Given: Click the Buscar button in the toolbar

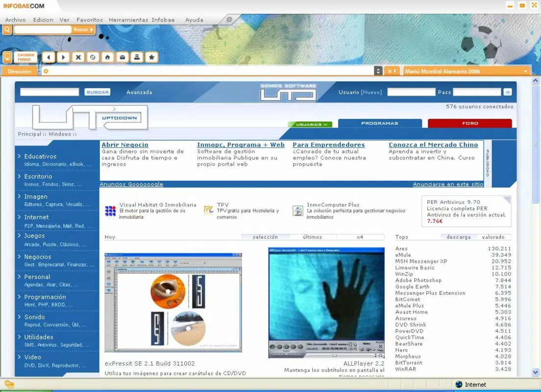Looking at the screenshot, I should pyautogui.click(x=83, y=30).
